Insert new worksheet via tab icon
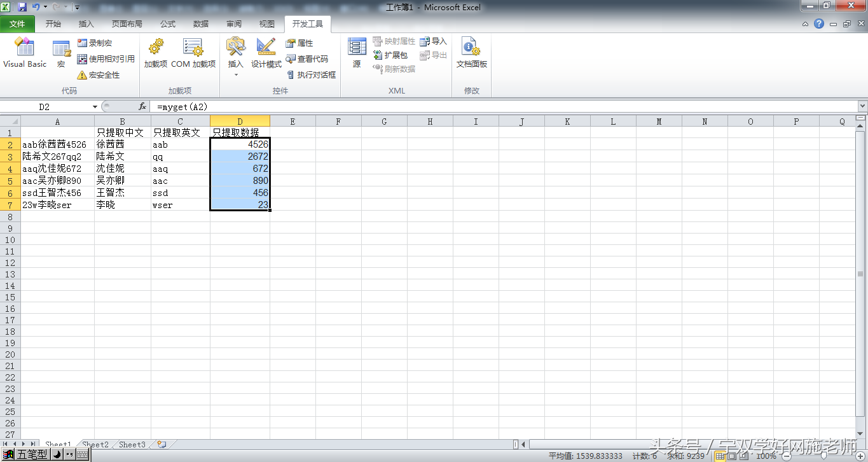 (x=162, y=444)
